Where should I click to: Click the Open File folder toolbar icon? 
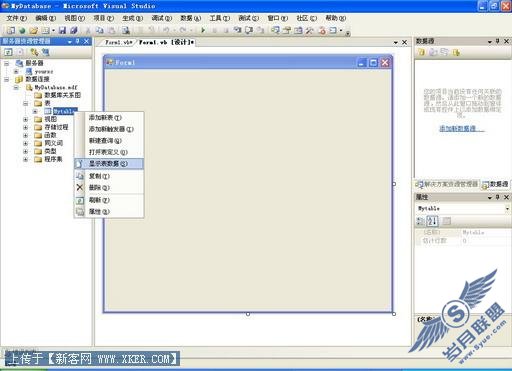tap(33, 31)
